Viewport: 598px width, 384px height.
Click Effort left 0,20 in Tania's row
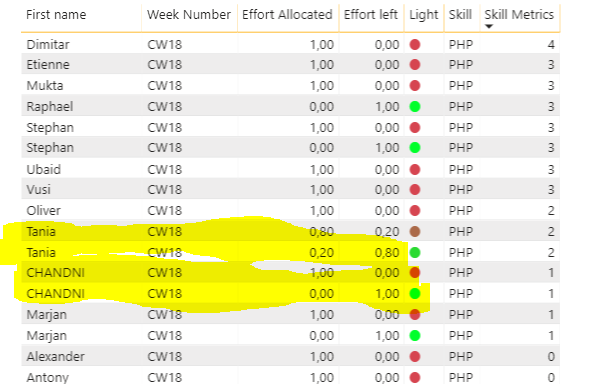point(387,231)
